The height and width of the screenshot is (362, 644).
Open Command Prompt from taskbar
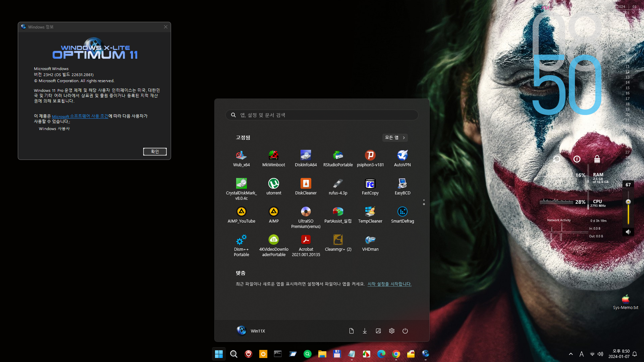coord(278,354)
